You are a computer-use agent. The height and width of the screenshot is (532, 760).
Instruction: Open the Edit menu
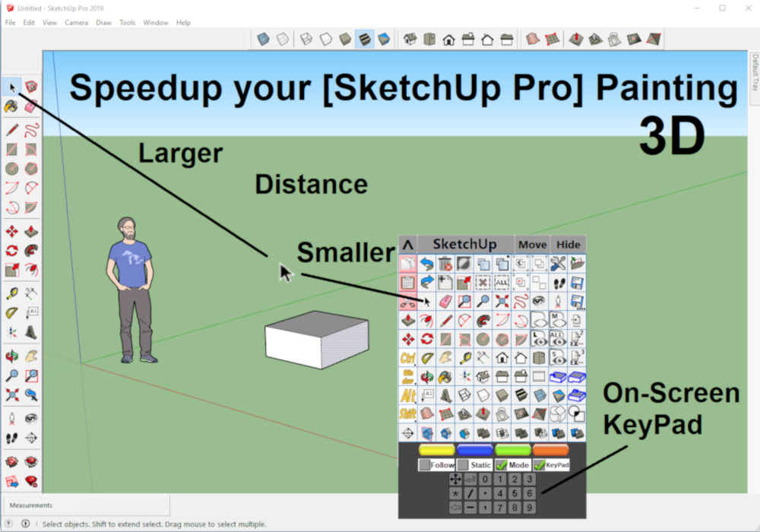point(29,22)
